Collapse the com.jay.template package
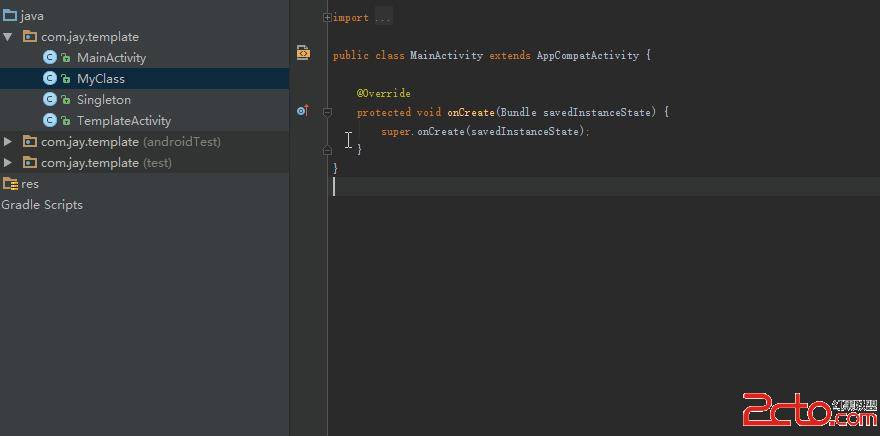Image resolution: width=880 pixels, height=436 pixels. [x=7, y=36]
